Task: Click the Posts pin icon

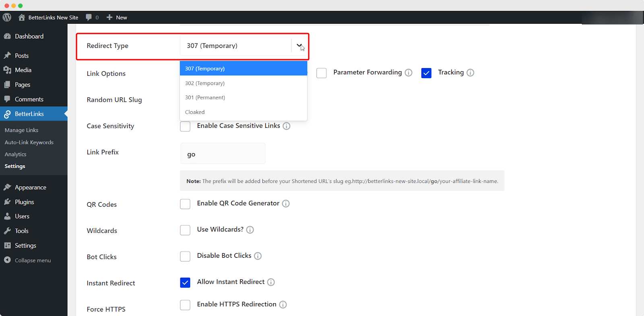Action: click(7, 56)
